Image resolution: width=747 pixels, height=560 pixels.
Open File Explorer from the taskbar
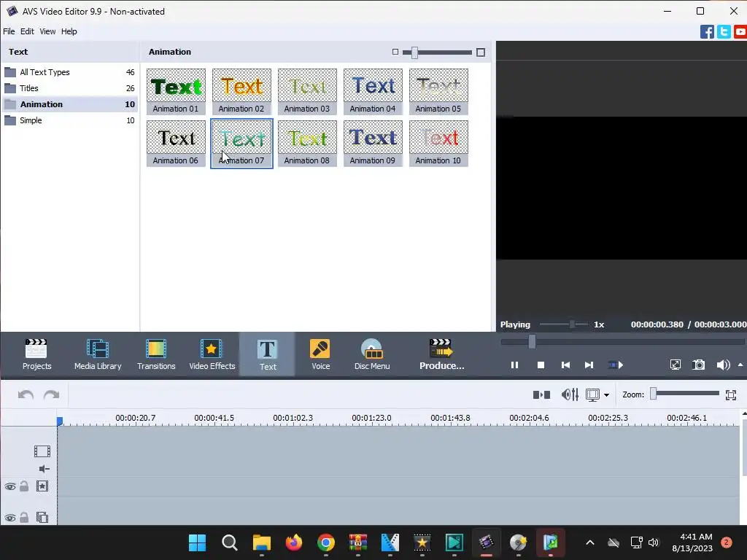coord(262,542)
